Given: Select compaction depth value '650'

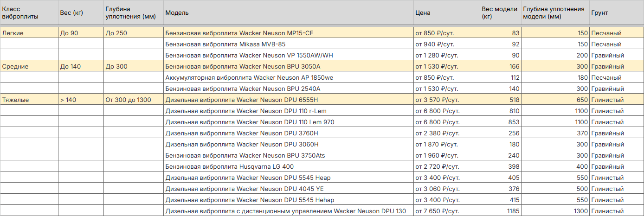Looking at the screenshot, I should pyautogui.click(x=555, y=100).
